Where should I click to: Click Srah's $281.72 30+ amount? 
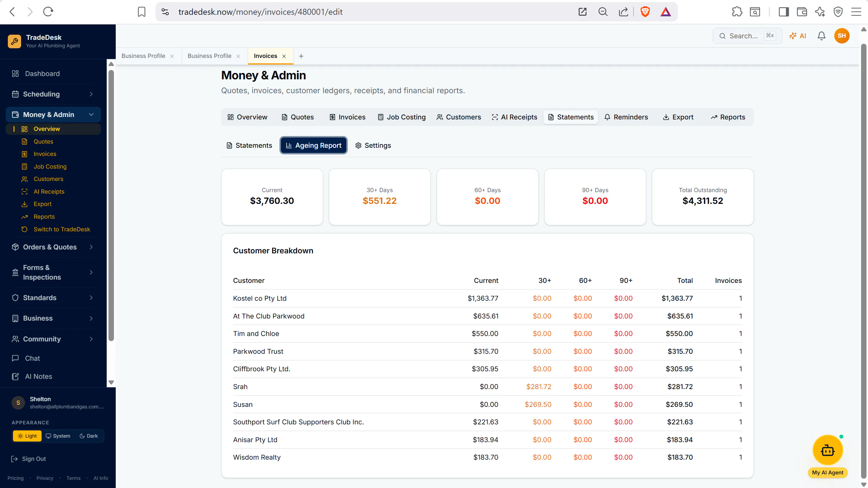pyautogui.click(x=539, y=386)
